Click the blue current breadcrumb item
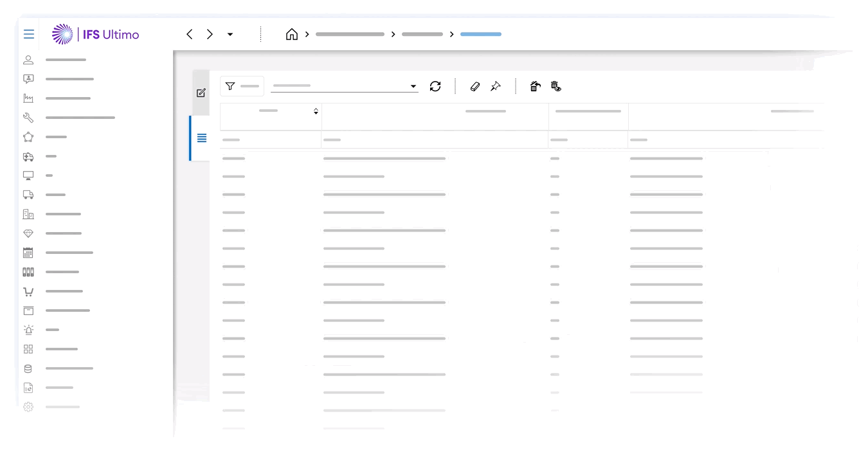The height and width of the screenshot is (450, 868). click(x=481, y=34)
